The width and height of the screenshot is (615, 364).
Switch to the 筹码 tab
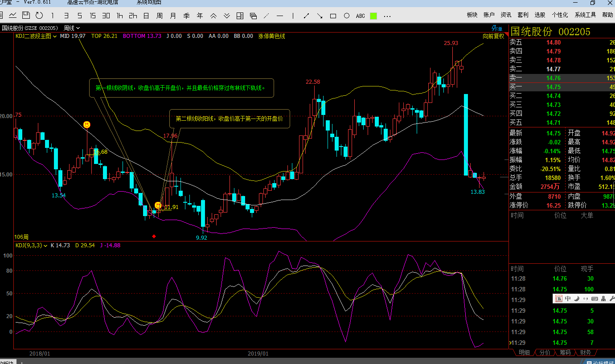pyautogui.click(x=565, y=352)
